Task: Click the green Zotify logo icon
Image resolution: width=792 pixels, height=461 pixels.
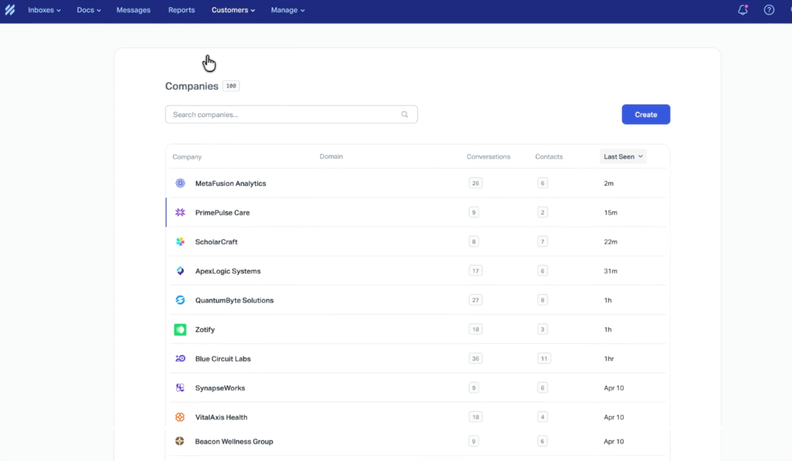Action: (x=180, y=330)
